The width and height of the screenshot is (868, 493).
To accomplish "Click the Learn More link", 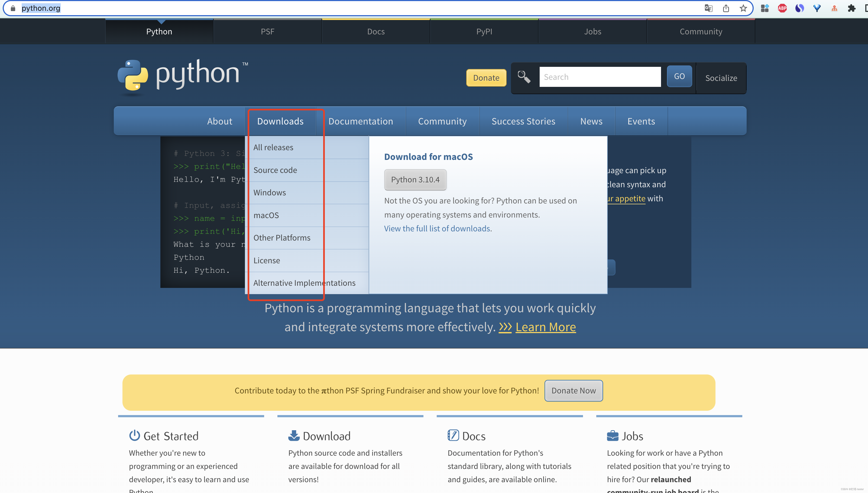I will click(545, 327).
